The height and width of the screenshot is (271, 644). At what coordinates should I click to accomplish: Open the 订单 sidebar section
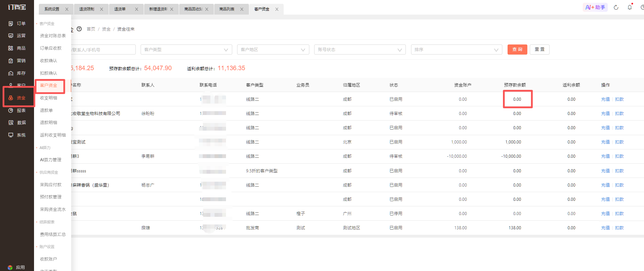[x=17, y=24]
